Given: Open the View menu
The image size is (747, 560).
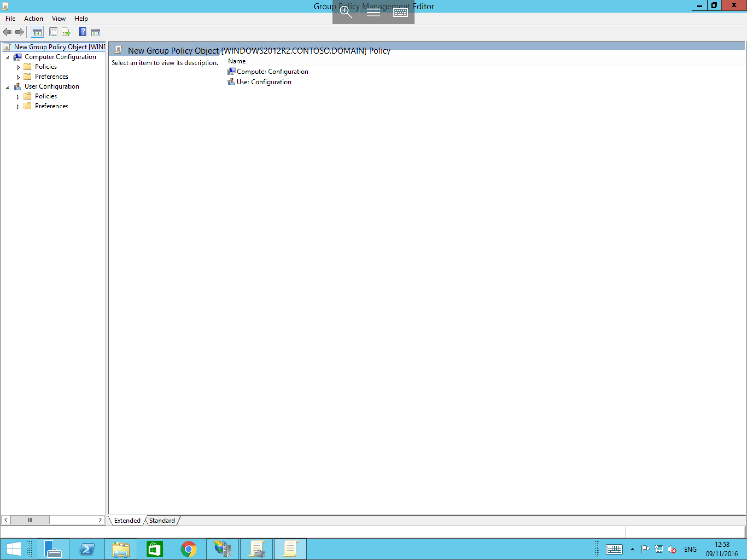Looking at the screenshot, I should click(x=59, y=18).
